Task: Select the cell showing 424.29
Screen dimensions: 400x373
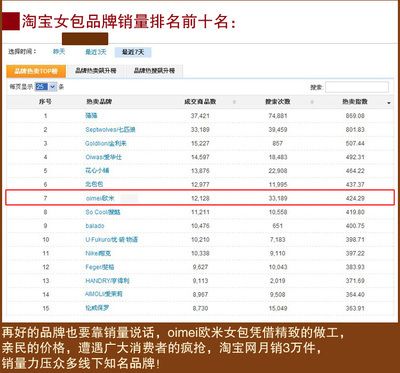Action: coord(355,198)
